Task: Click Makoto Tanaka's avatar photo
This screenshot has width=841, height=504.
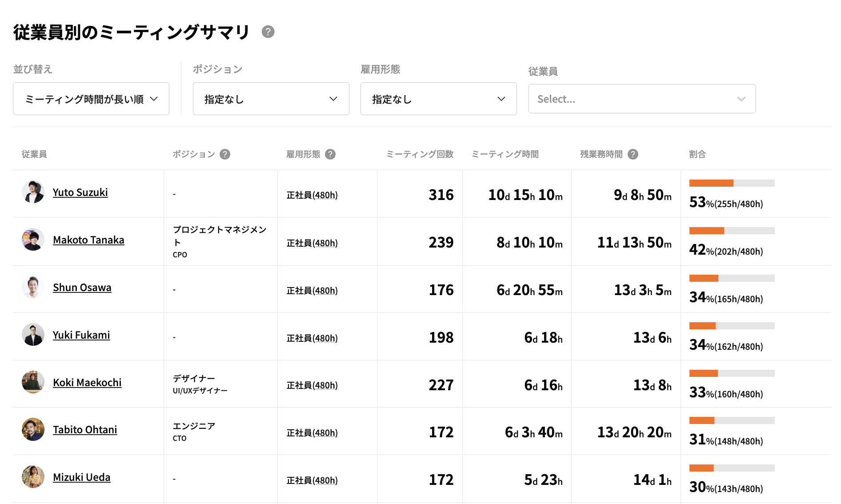Action: coord(33,240)
